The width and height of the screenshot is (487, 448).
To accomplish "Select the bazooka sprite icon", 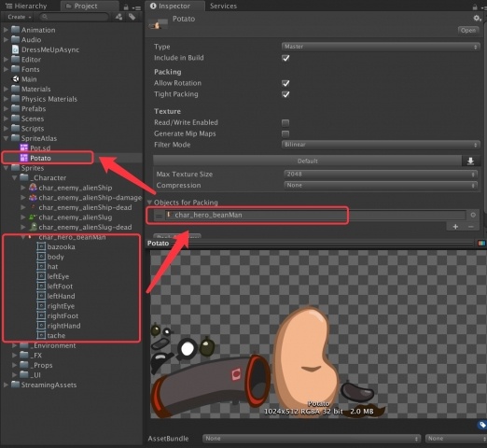I will [41, 246].
